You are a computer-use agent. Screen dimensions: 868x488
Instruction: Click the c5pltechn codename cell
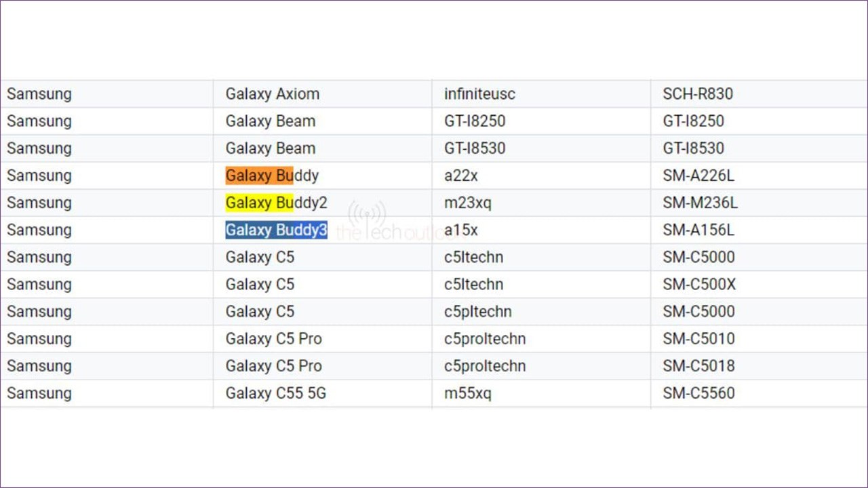point(477,312)
